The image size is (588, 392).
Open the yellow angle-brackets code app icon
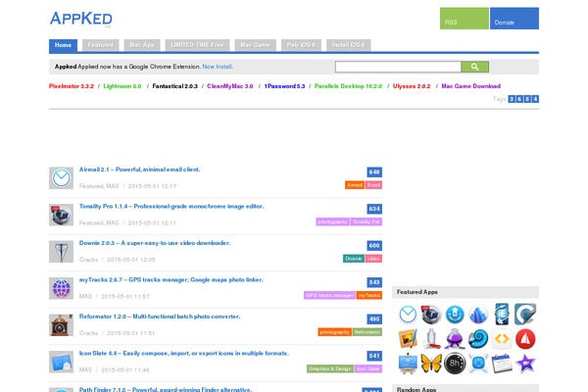point(502,339)
